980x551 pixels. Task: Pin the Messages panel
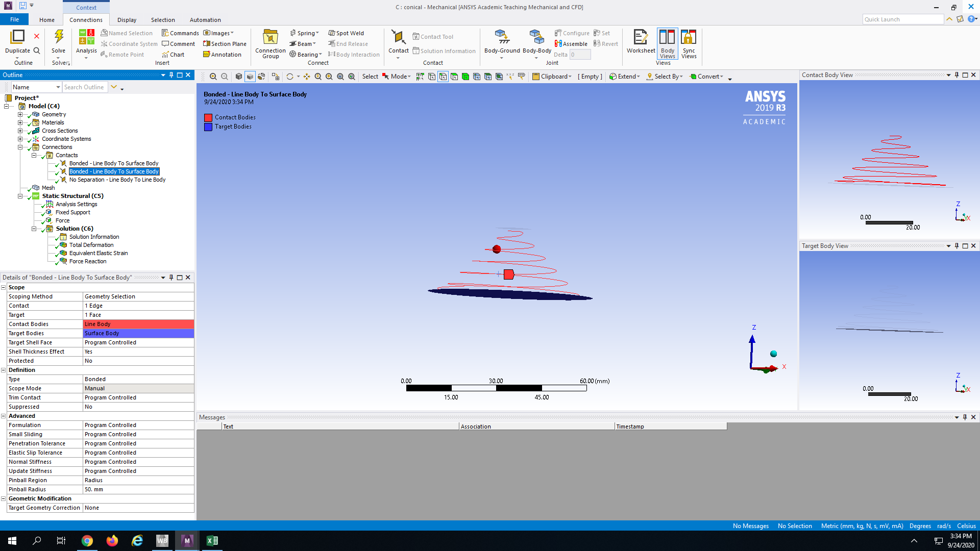coord(965,417)
